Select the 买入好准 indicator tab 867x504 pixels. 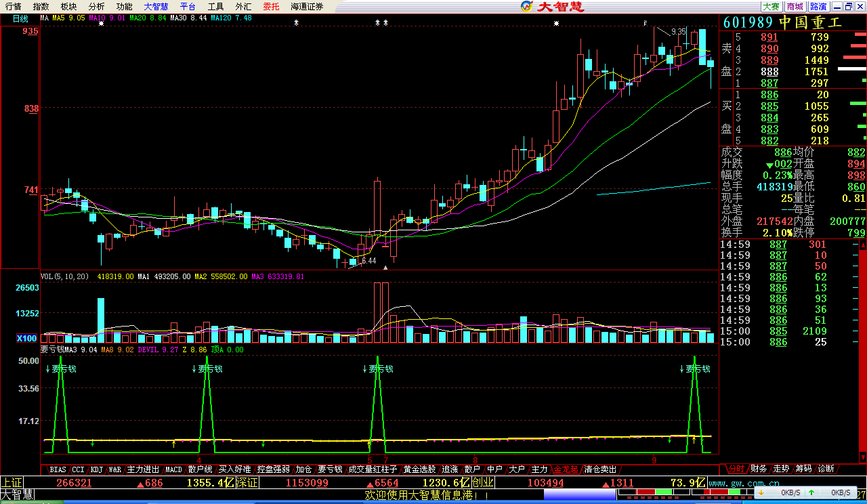(x=235, y=469)
